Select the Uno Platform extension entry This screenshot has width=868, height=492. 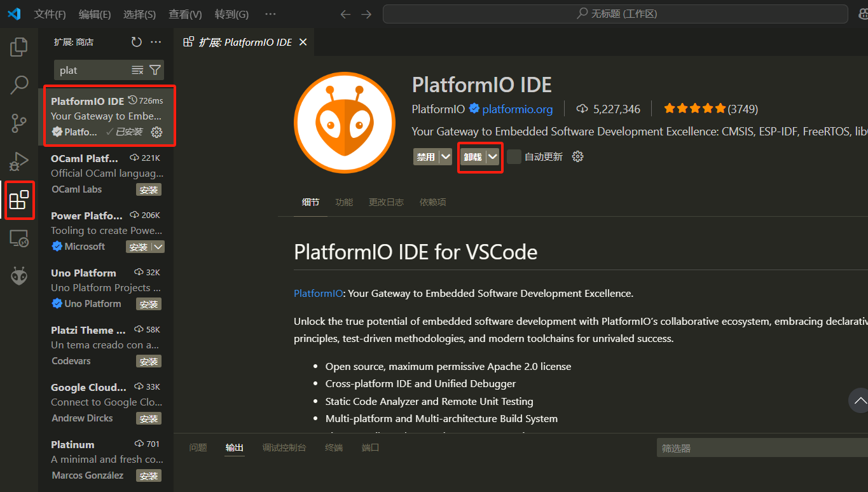(106, 288)
